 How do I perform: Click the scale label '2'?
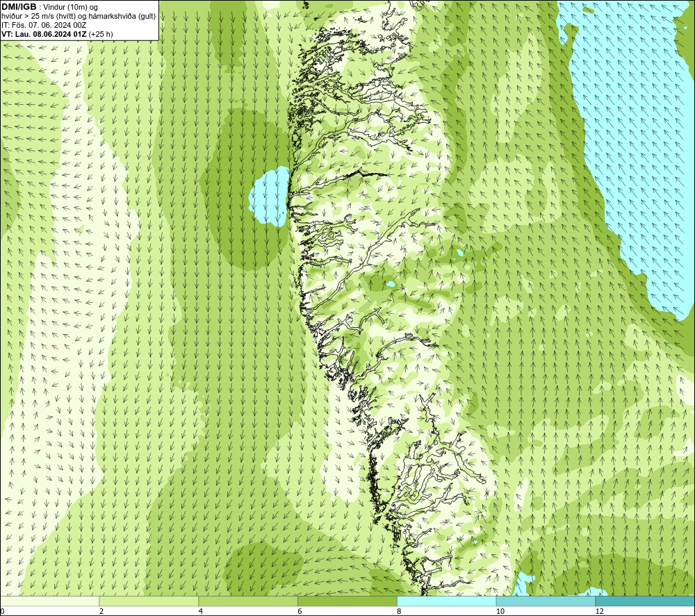click(x=101, y=611)
